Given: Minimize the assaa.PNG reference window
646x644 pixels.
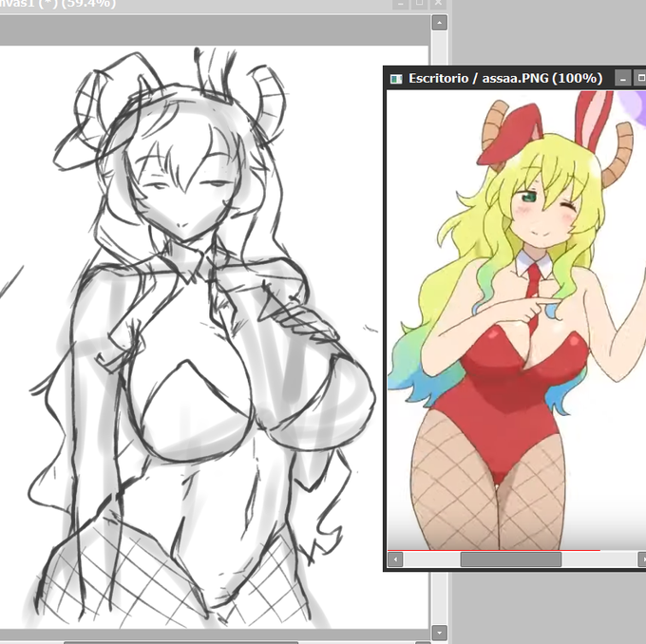Looking at the screenshot, I should pos(623,78).
